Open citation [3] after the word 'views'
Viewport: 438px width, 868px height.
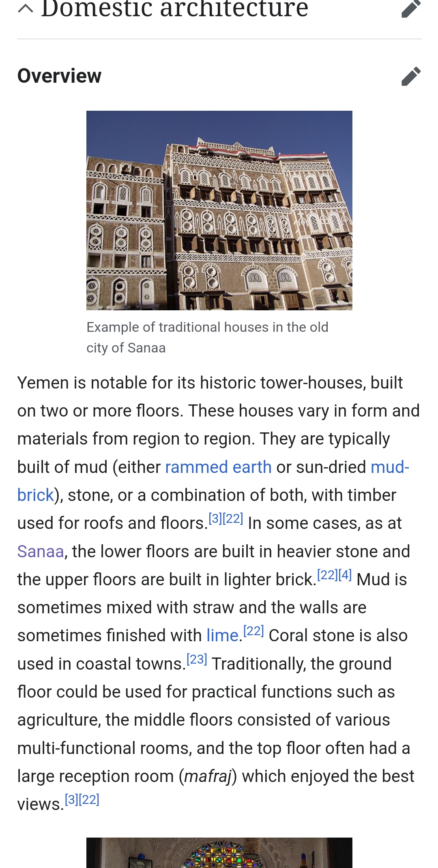(71, 799)
